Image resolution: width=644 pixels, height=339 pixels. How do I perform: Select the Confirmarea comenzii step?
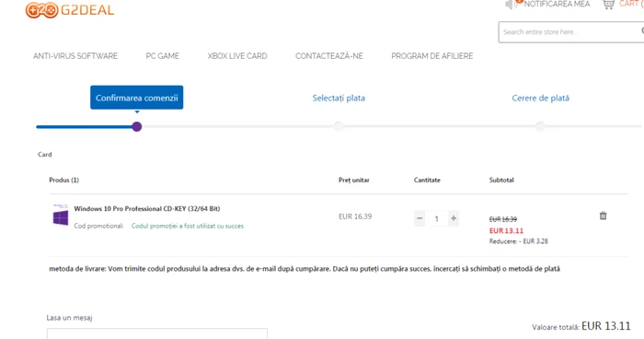[x=137, y=98]
